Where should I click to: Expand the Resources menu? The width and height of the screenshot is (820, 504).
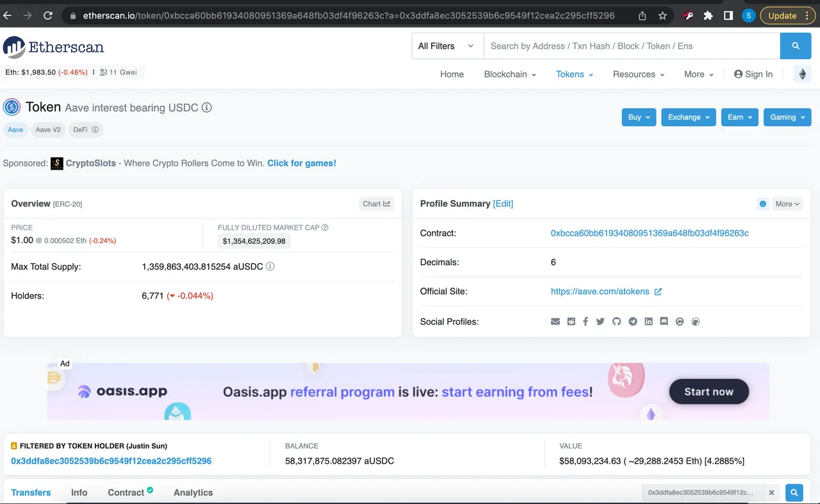[639, 74]
